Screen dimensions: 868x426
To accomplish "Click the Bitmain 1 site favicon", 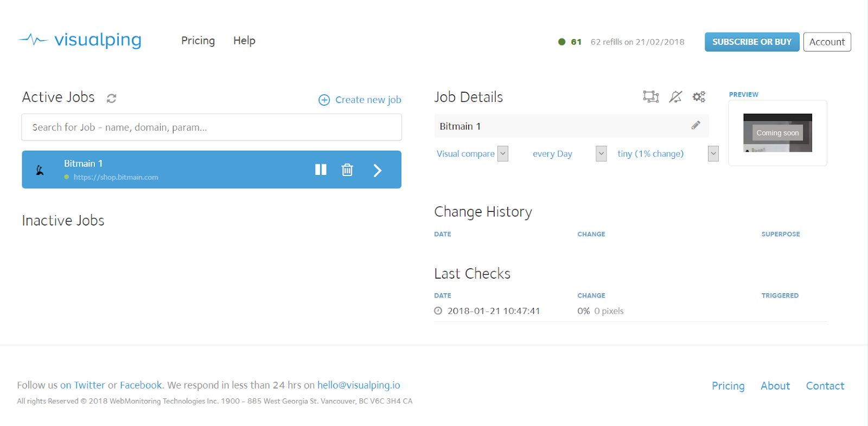I will (40, 170).
